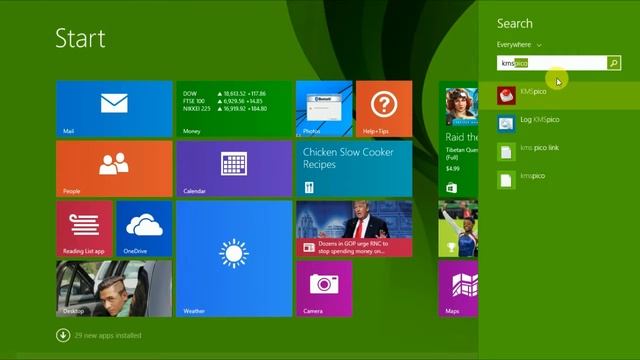Open the Reading List app tile

(84, 229)
